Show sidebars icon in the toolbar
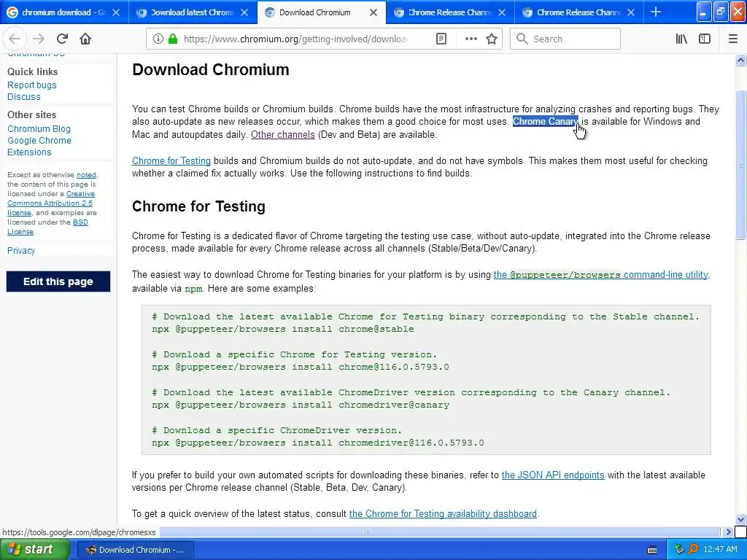The width and height of the screenshot is (747, 560). pyautogui.click(x=705, y=39)
